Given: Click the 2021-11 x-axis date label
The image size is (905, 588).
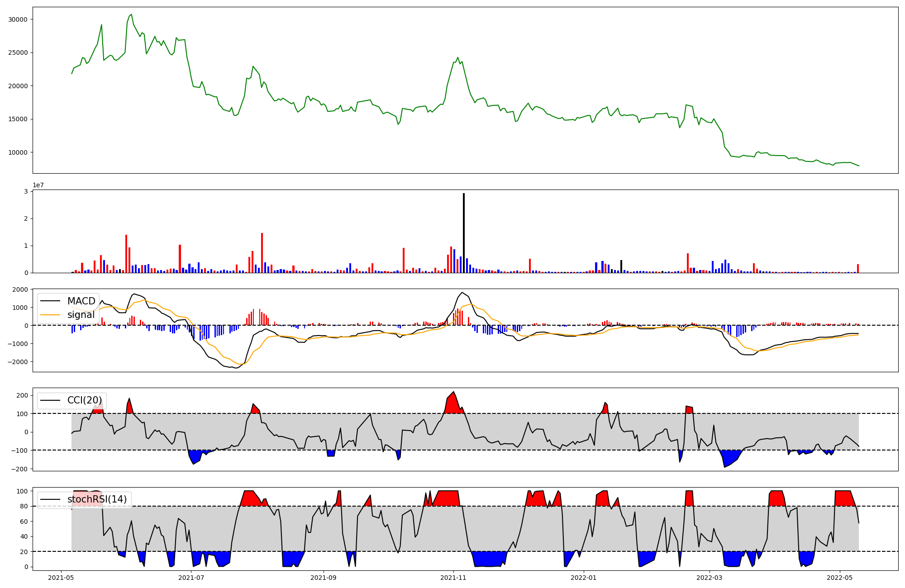Looking at the screenshot, I should coord(453,578).
